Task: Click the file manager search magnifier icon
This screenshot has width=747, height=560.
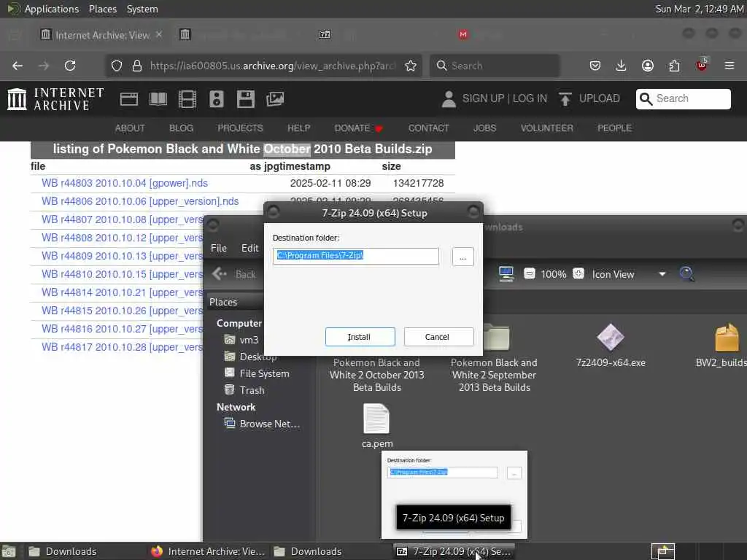Action: (686, 274)
